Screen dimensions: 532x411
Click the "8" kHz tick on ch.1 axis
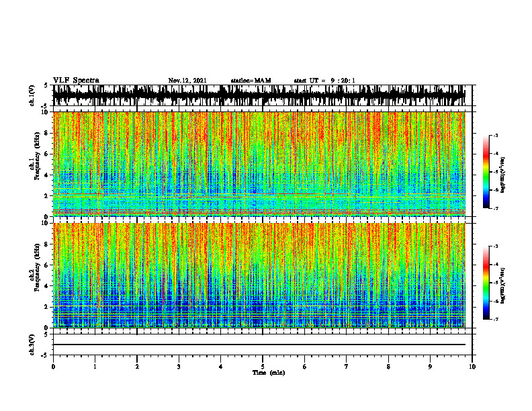tap(47, 133)
